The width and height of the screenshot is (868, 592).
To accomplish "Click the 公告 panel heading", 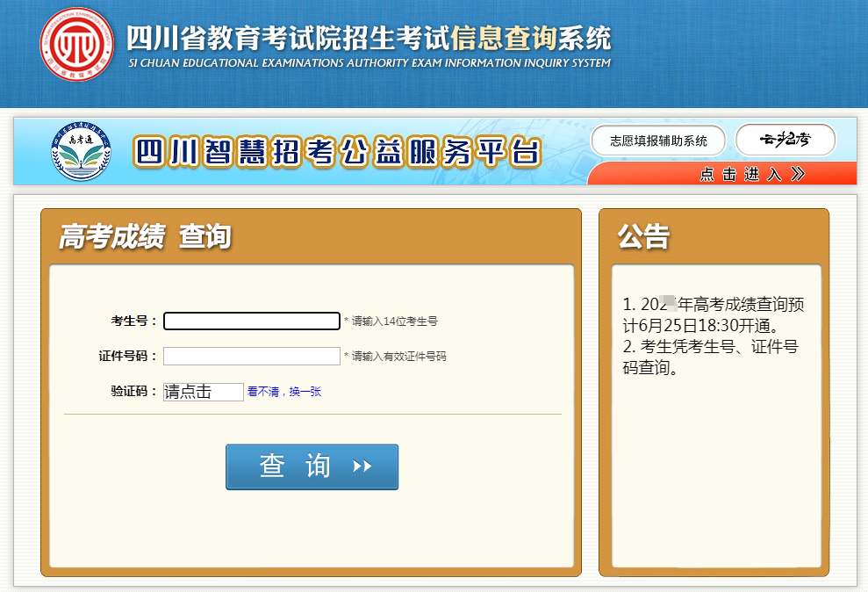I will (644, 236).
